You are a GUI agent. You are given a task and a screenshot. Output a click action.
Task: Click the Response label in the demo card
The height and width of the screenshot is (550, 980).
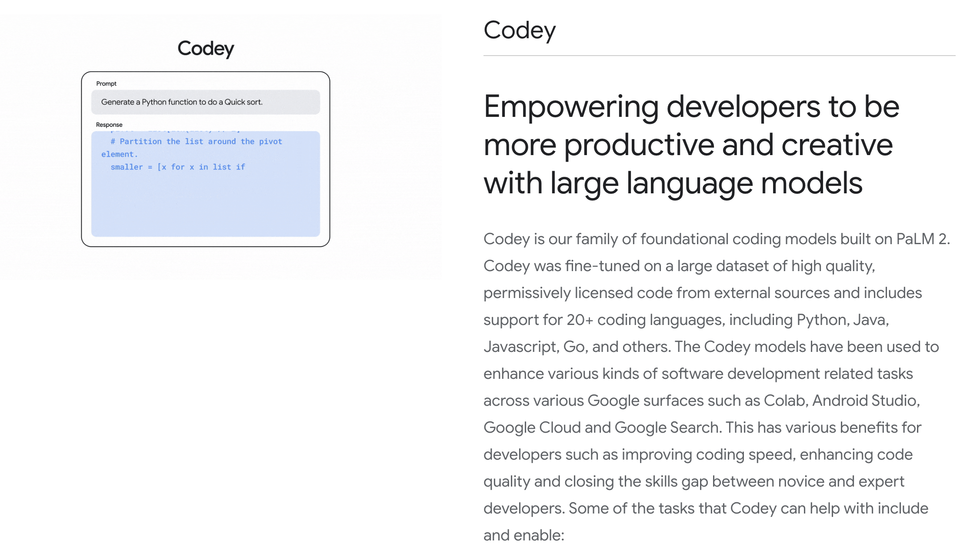pyautogui.click(x=109, y=125)
